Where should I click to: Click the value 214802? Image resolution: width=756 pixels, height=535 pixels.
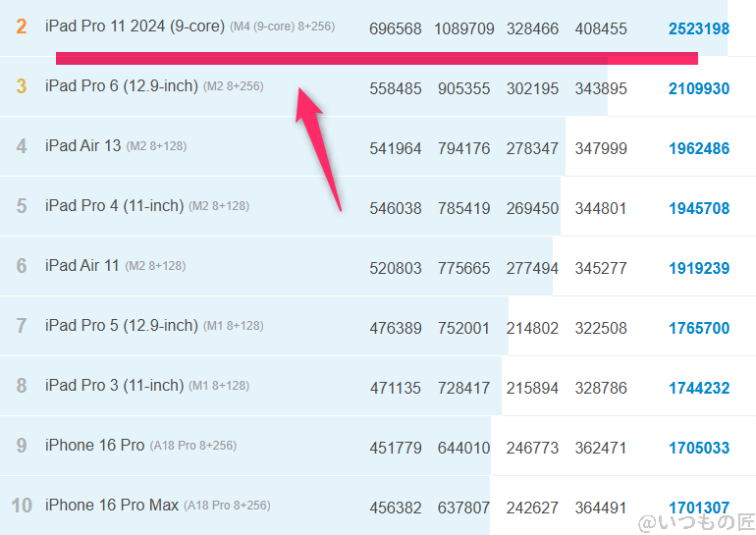[532, 328]
